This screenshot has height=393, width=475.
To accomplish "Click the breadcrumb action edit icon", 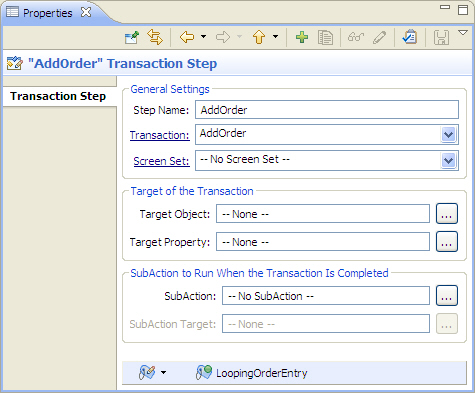I will (x=147, y=372).
